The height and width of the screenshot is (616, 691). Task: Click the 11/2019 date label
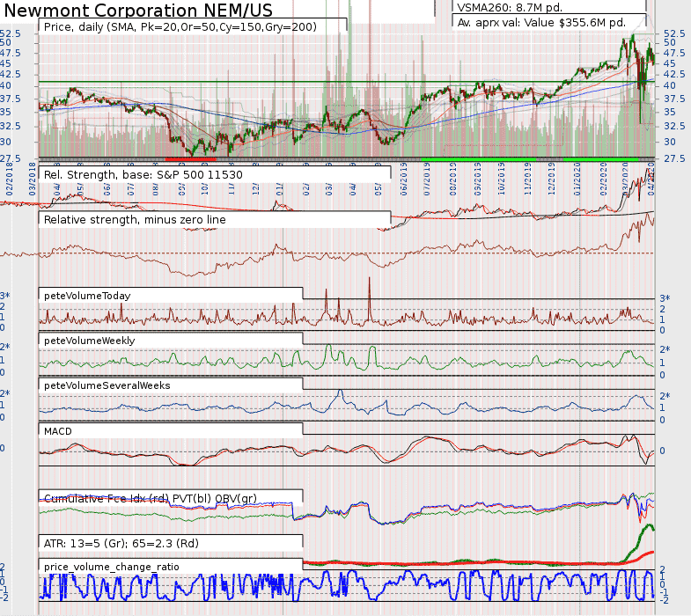click(528, 179)
